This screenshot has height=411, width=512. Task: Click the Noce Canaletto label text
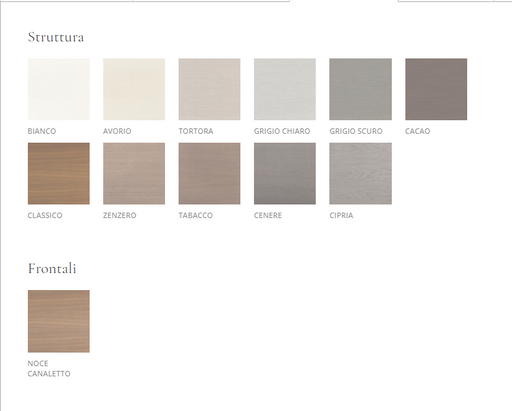[x=49, y=369]
